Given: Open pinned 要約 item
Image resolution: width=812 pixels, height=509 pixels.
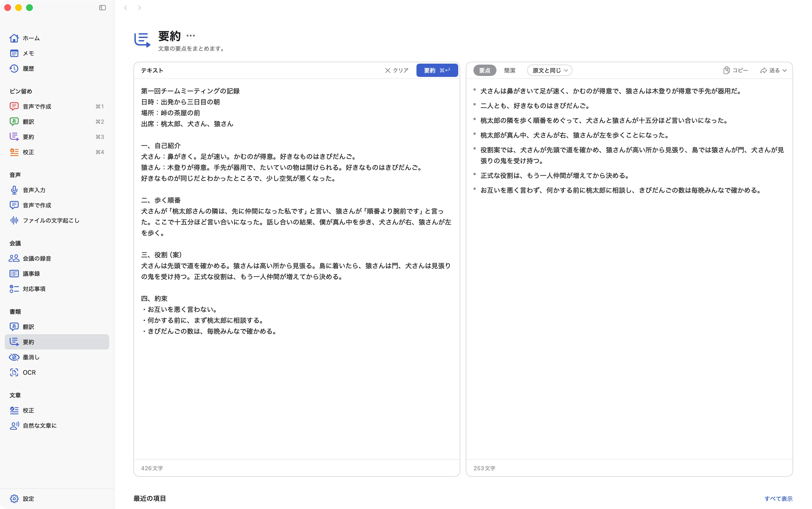Looking at the screenshot, I should click(57, 137).
